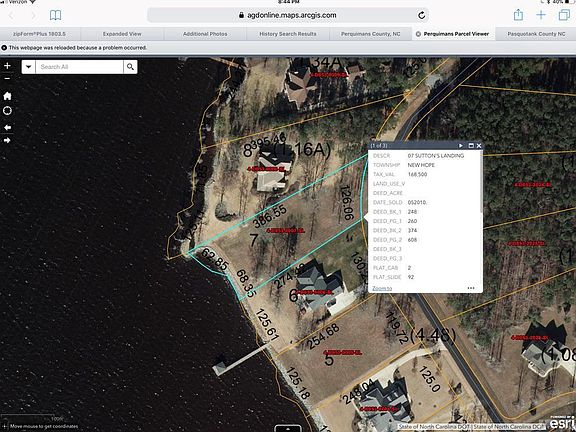Open the Safari share sheet icon
Screen dimensions: 576x432
[x=518, y=15]
